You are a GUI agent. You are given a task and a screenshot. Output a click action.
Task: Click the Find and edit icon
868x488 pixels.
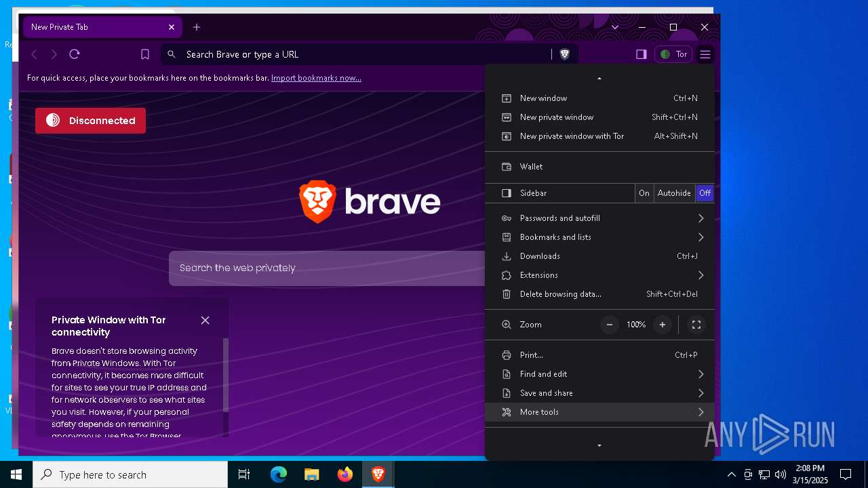(506, 374)
